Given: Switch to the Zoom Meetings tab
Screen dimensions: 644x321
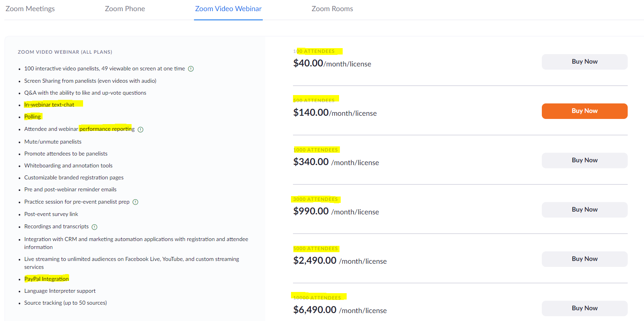Looking at the screenshot, I should coord(30,9).
